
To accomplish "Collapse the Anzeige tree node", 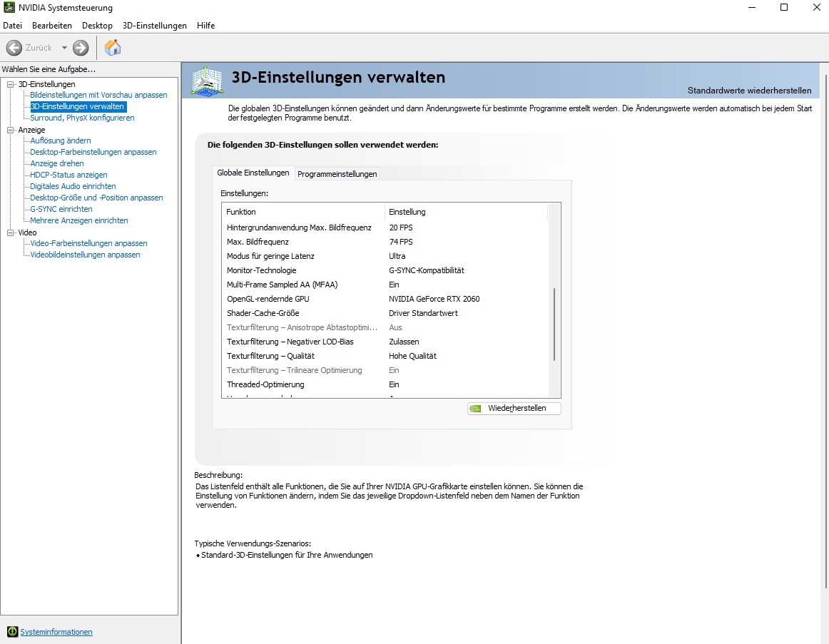I will tap(10, 129).
